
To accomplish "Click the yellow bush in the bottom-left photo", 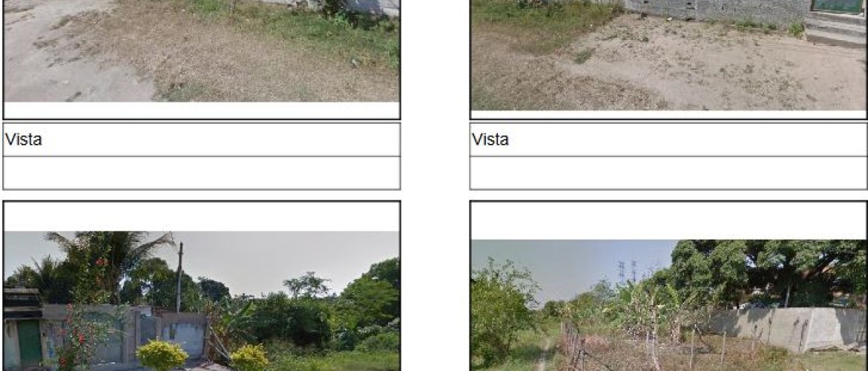I will click(162, 355).
